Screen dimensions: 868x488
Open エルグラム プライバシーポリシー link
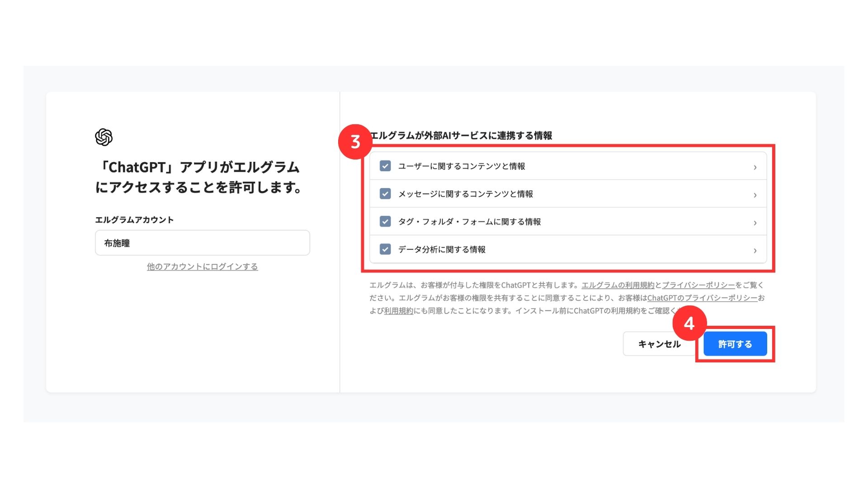[698, 285]
